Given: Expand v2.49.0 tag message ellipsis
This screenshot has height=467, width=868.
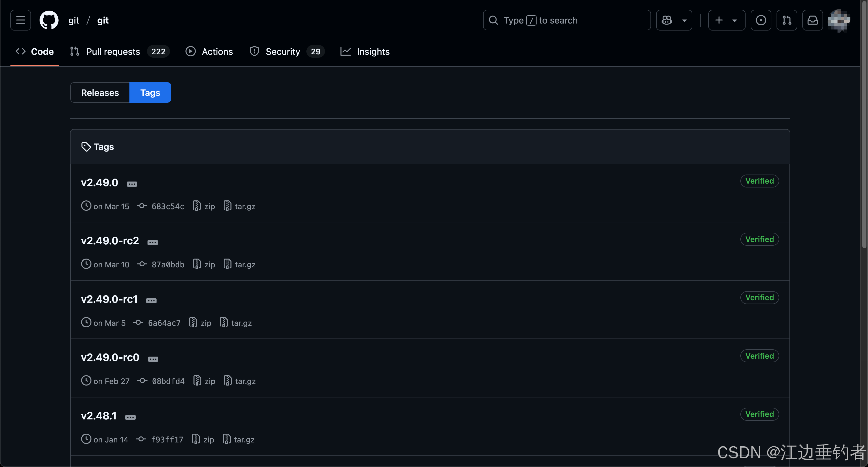Looking at the screenshot, I should click(x=132, y=184).
